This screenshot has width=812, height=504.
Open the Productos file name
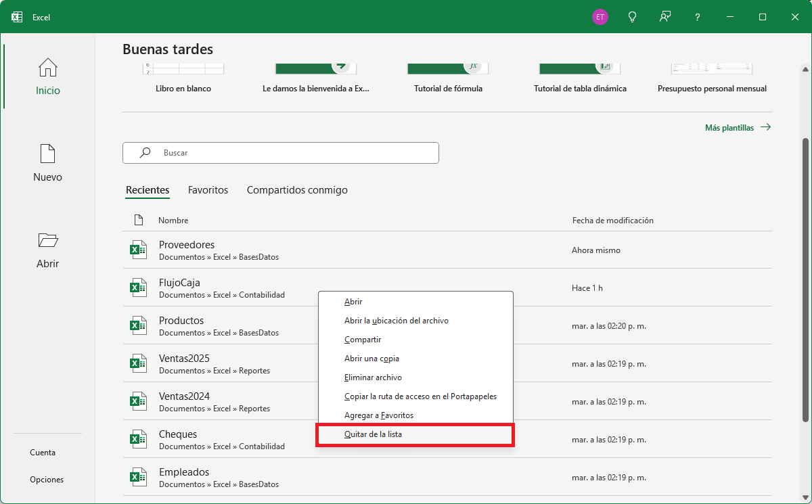click(181, 321)
